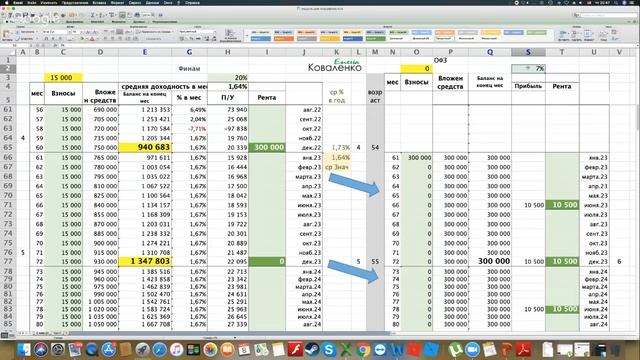Open the Формат menu
Image resolution: width=640 pixels, height=360 pixels.
(x=118, y=2)
